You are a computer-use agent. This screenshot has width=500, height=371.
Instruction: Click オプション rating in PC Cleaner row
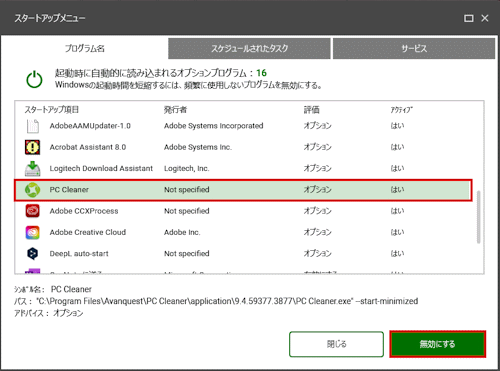[317, 190]
